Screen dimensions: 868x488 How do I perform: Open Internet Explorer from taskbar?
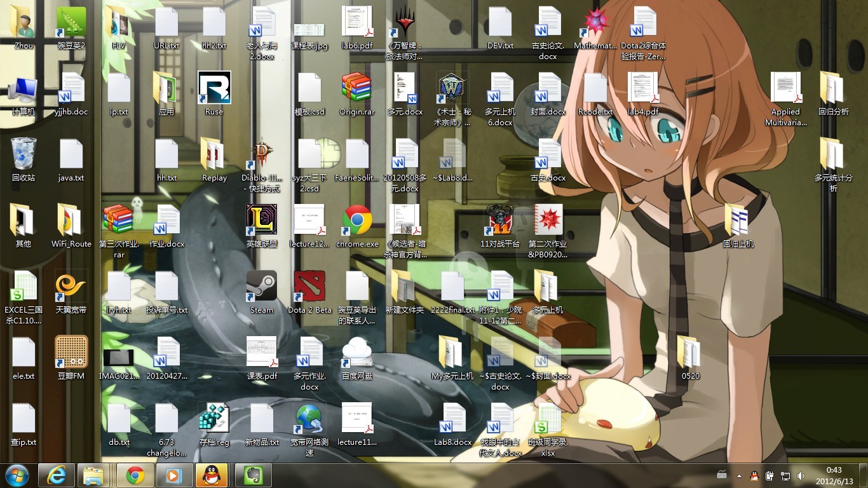click(57, 475)
